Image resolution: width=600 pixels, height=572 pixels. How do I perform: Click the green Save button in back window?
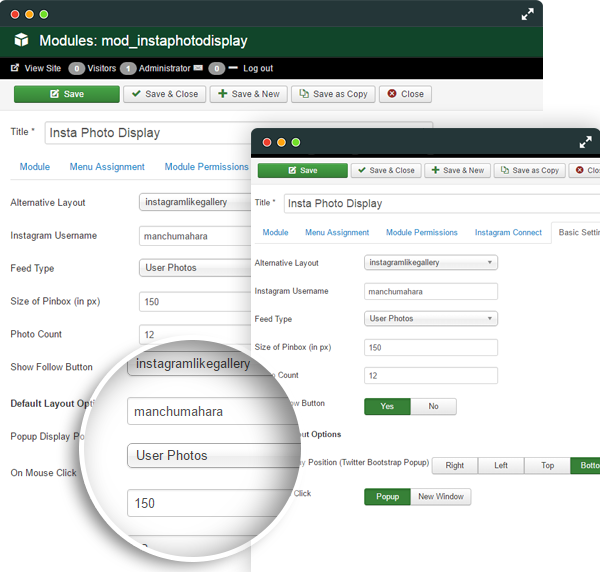67,94
